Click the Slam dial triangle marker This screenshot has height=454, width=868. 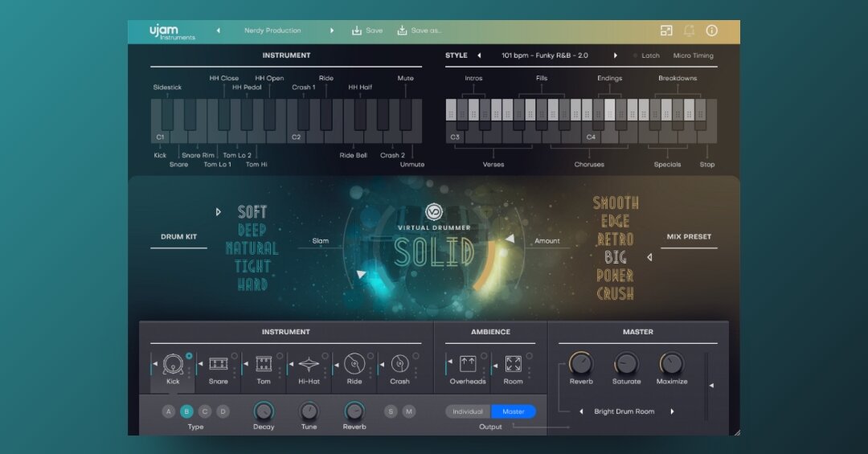(361, 273)
